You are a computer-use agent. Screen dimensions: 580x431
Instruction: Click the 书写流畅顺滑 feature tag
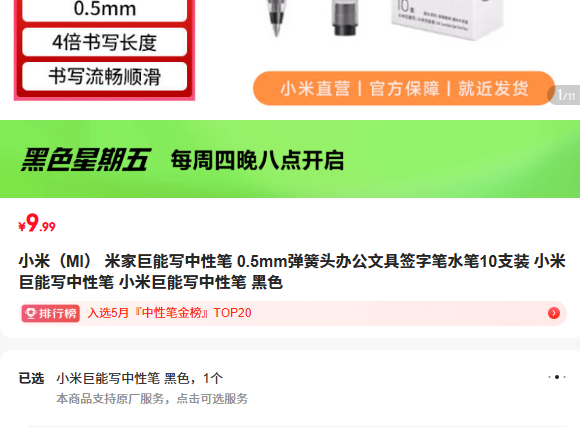[105, 76]
